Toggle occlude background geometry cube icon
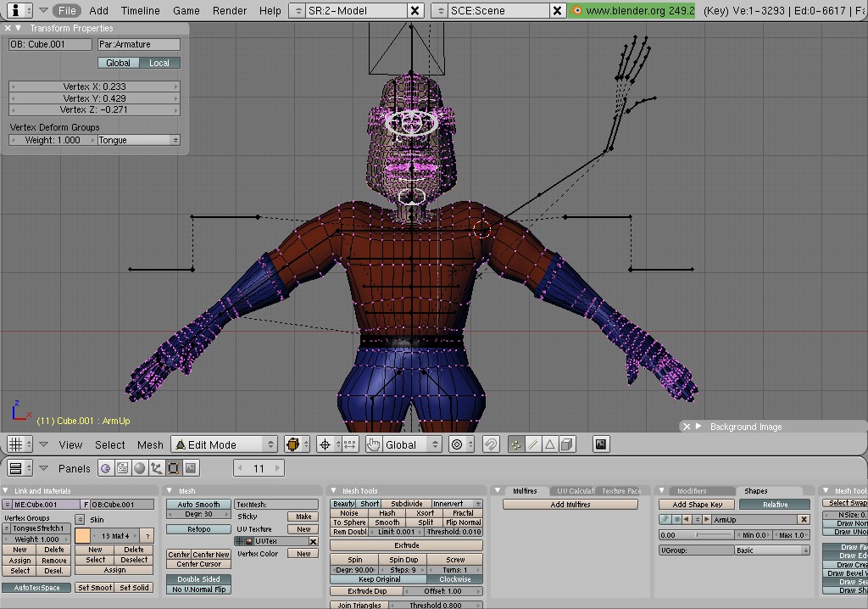 click(x=567, y=444)
